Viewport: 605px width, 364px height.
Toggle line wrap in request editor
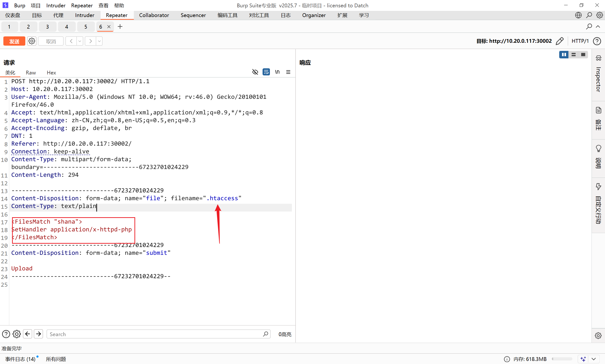click(266, 72)
